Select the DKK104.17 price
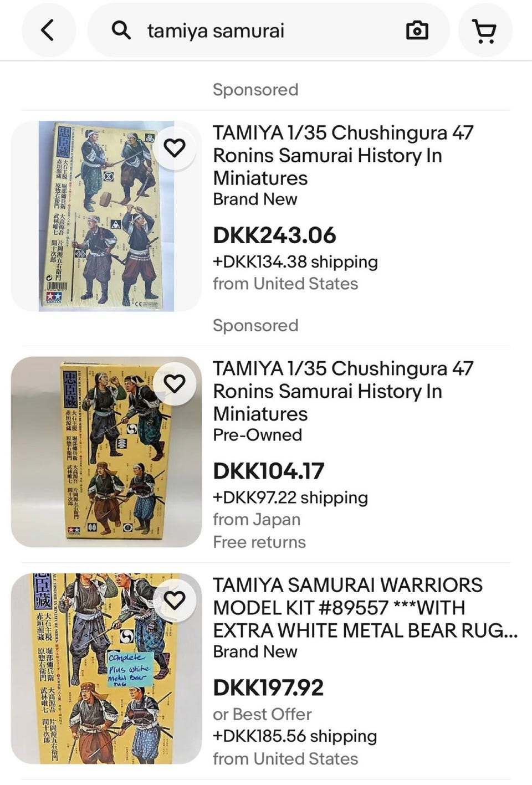The height and width of the screenshot is (785, 532). (269, 471)
